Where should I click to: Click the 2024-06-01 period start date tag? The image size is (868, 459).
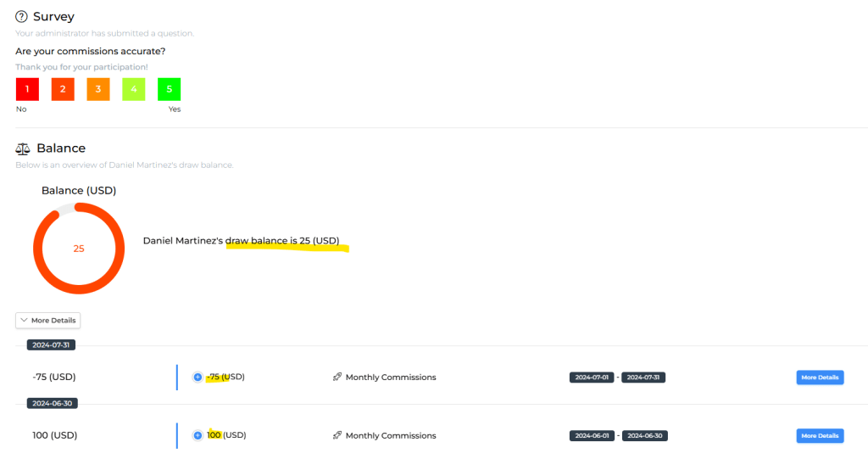592,435
